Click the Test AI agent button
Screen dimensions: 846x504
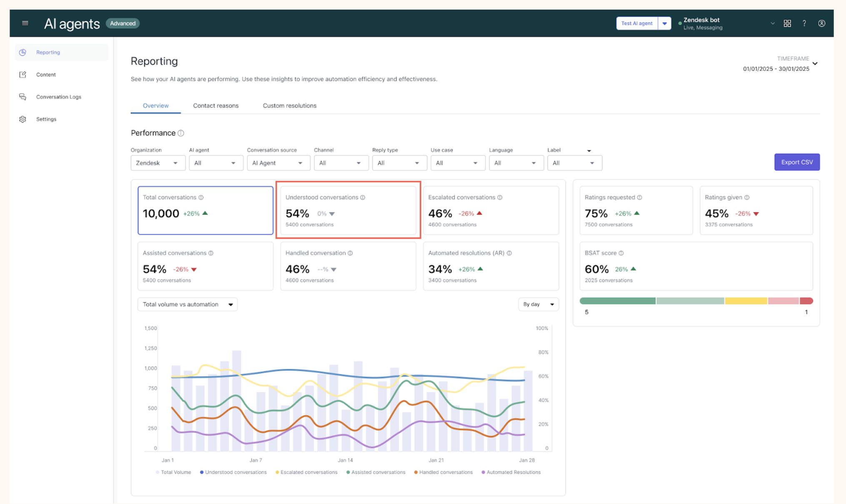pos(637,23)
